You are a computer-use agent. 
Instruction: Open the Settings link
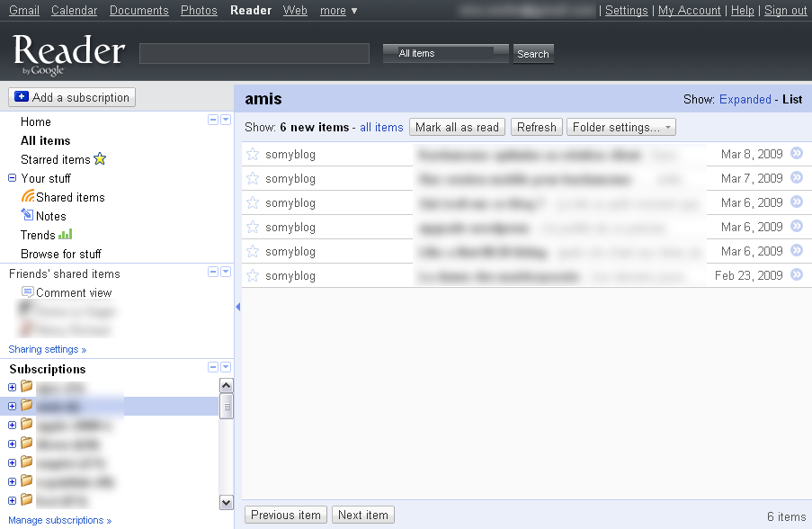(x=626, y=11)
